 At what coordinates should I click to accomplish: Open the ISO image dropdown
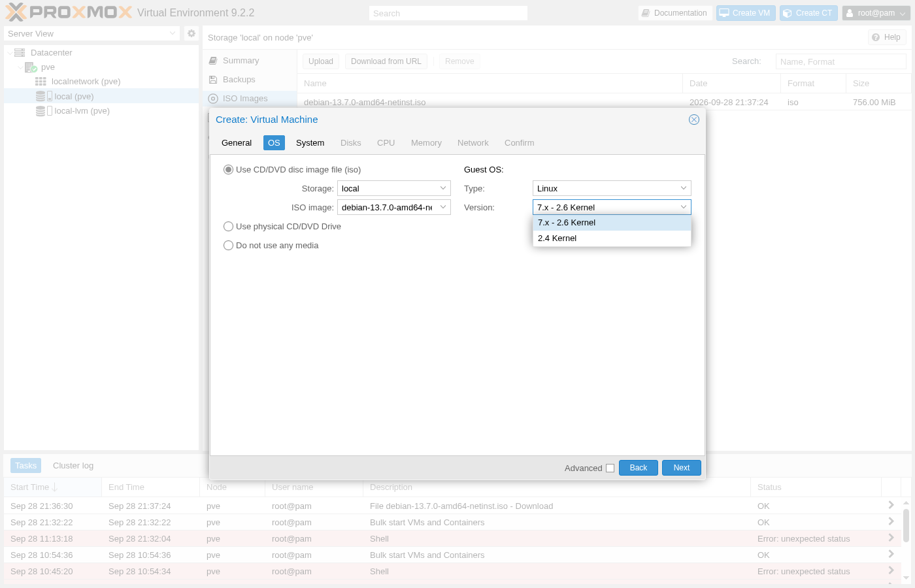pyautogui.click(x=442, y=207)
